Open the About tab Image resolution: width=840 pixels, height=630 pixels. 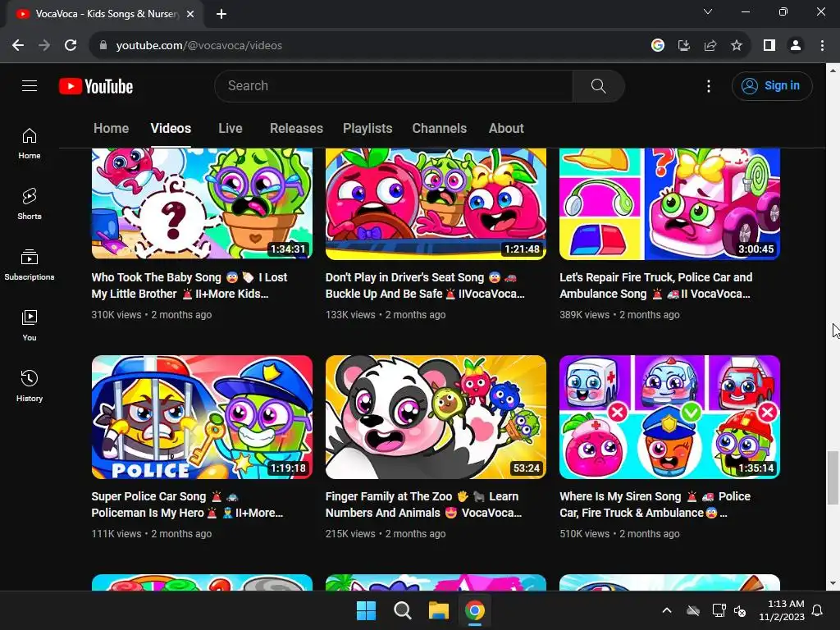click(505, 129)
